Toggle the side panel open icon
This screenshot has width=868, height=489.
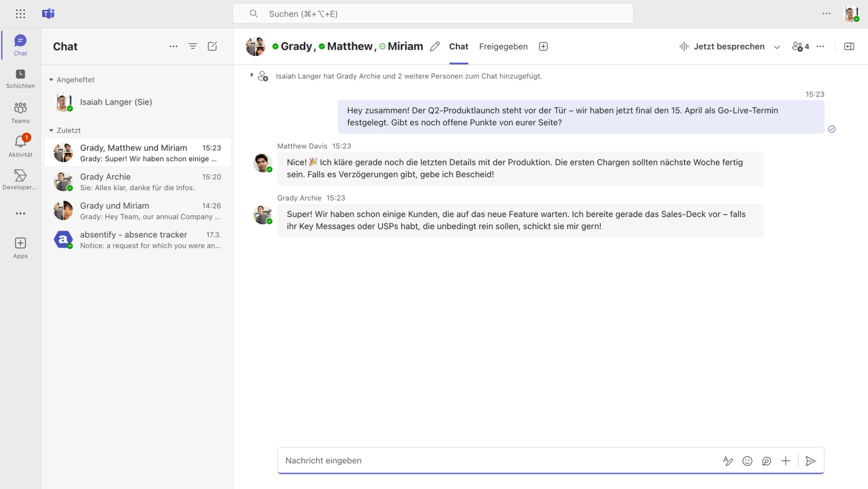pos(849,47)
